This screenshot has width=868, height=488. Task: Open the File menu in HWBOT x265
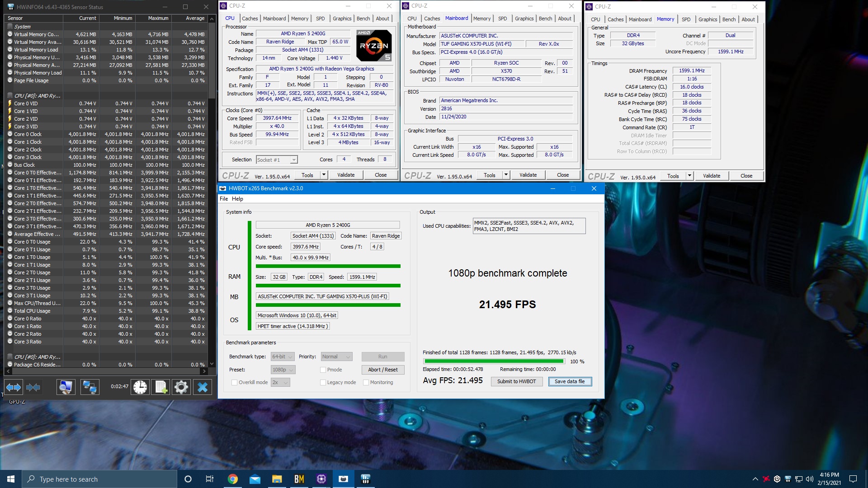[x=224, y=199]
